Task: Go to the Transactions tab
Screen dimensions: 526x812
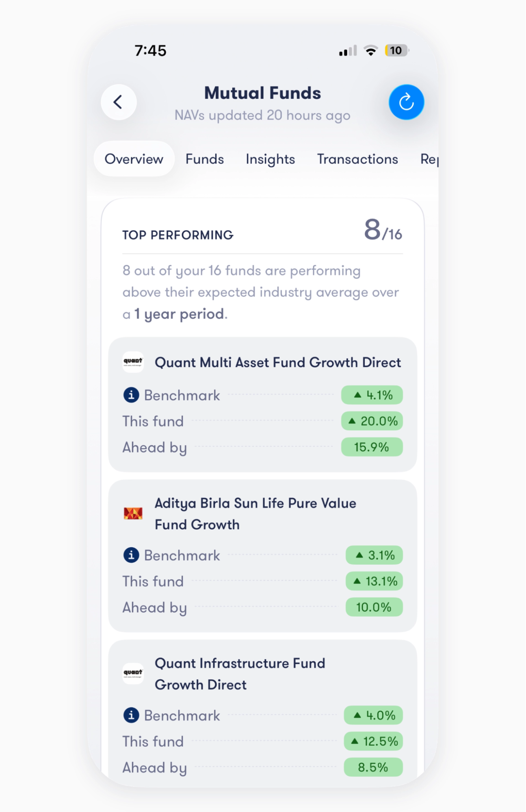Action: pos(357,159)
